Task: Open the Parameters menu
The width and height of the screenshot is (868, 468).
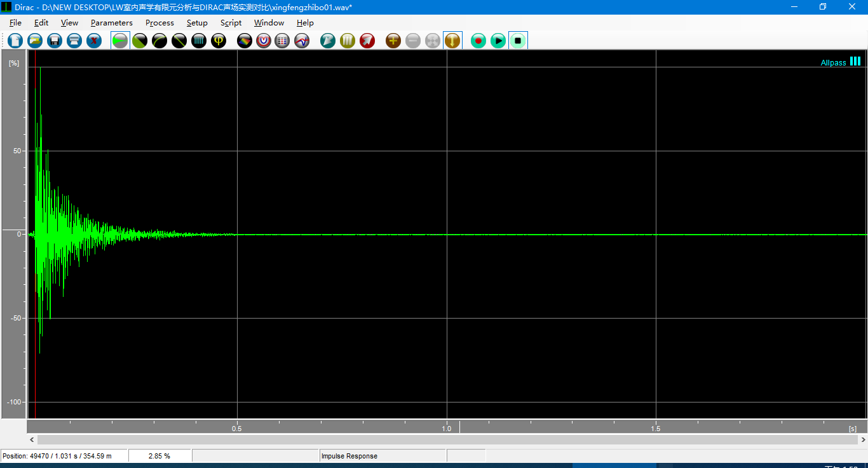Action: [111, 23]
